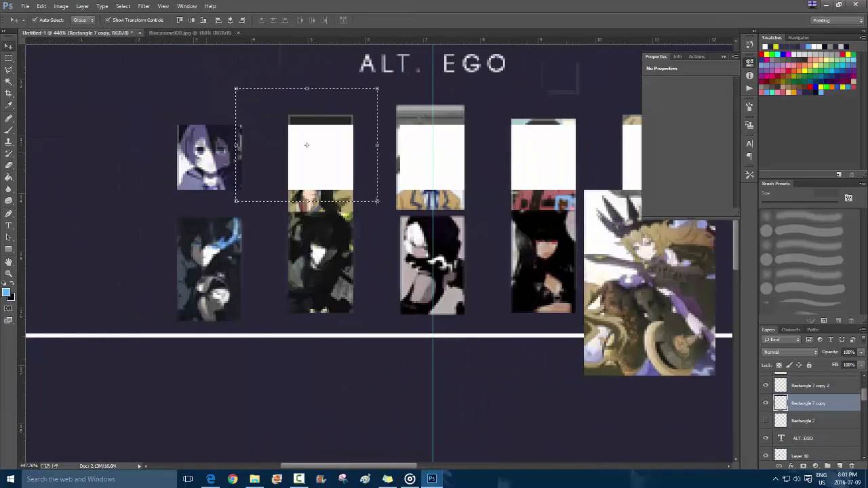This screenshot has width=868, height=488.
Task: Add layer style via fx icon
Action: [791, 466]
